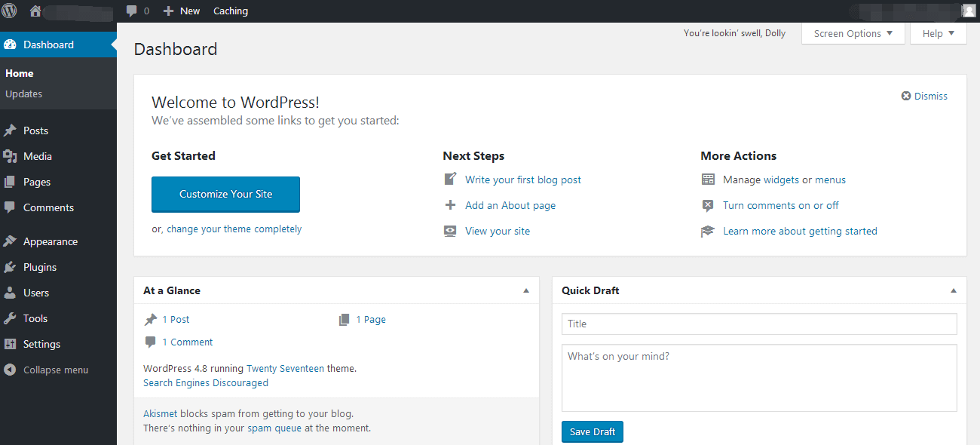Expand the Help dropdown
This screenshot has width=980, height=445.
(x=937, y=33)
